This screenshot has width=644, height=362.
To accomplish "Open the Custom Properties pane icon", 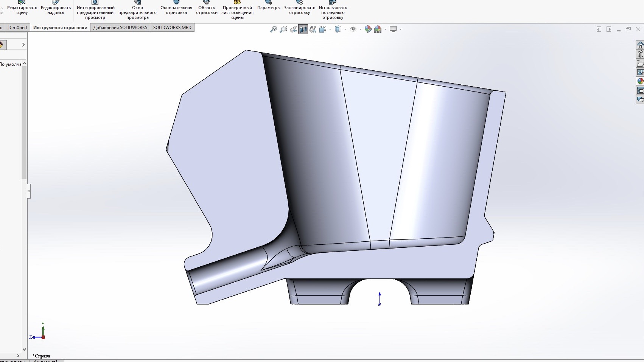I will click(x=640, y=90).
